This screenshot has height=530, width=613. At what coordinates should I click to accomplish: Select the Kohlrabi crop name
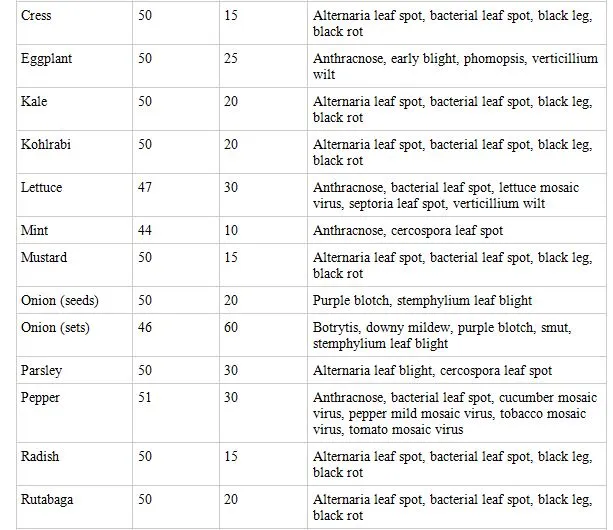click(x=46, y=145)
